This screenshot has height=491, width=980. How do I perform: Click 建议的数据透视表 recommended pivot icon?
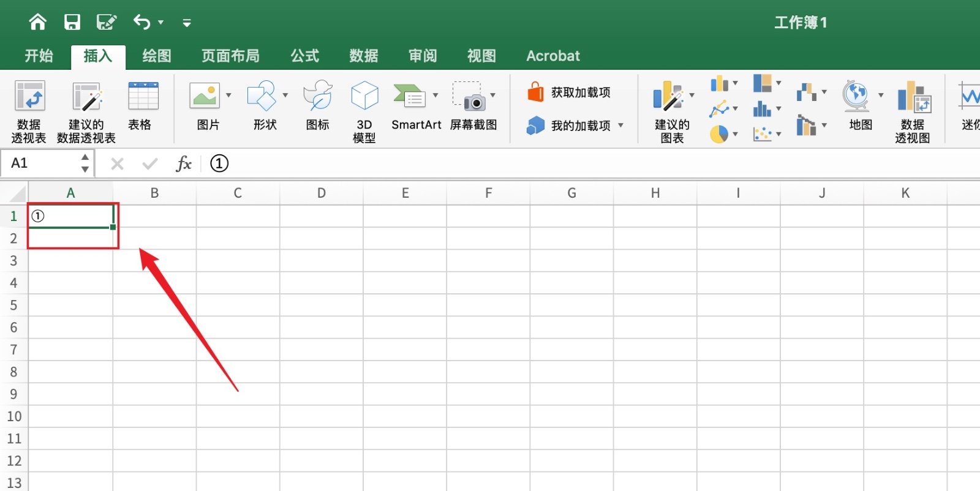click(x=86, y=98)
